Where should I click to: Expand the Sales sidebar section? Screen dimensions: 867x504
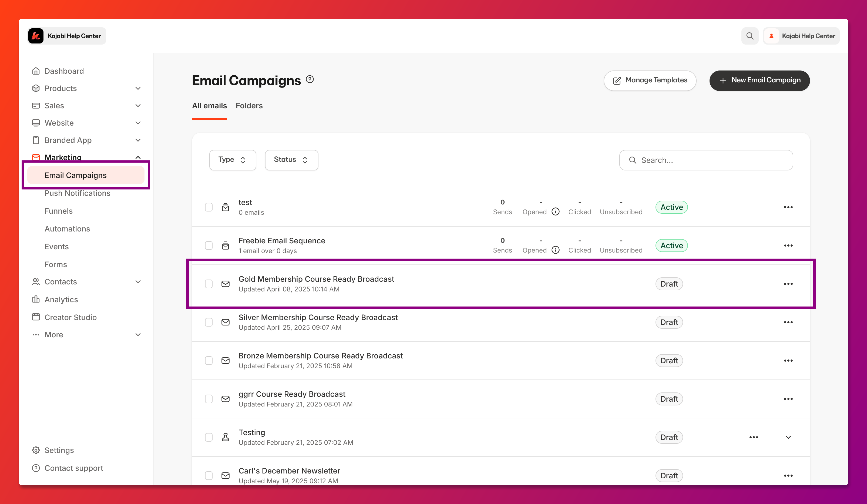point(138,106)
